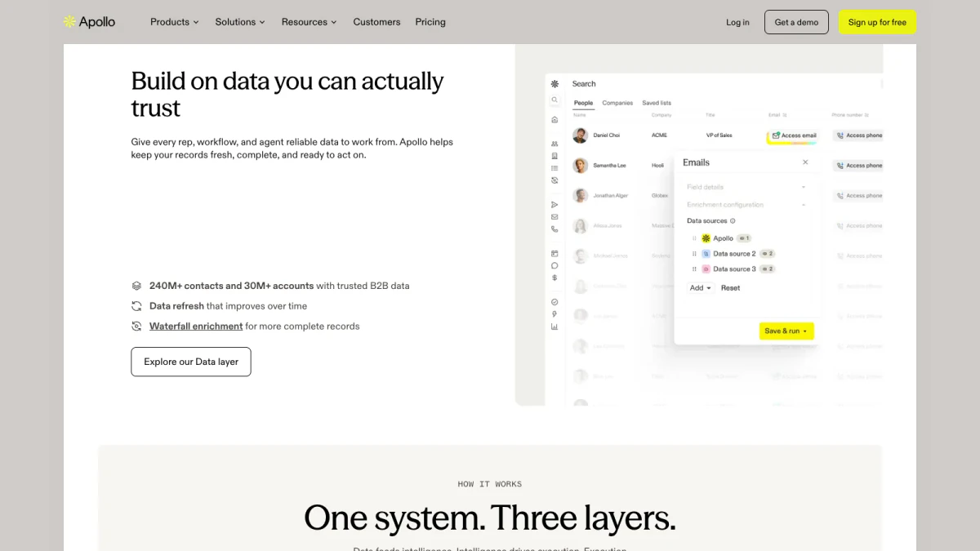Open the Home icon in the app sidebar
The image size is (980, 551).
click(555, 119)
